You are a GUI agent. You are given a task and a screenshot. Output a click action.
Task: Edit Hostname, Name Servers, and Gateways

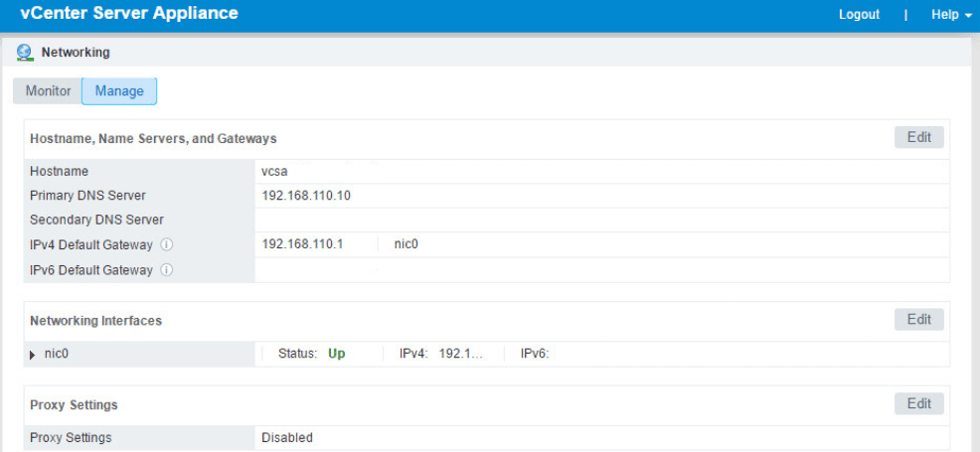pyautogui.click(x=918, y=137)
